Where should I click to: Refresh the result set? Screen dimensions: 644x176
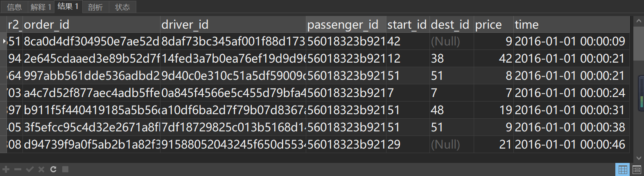point(53,169)
